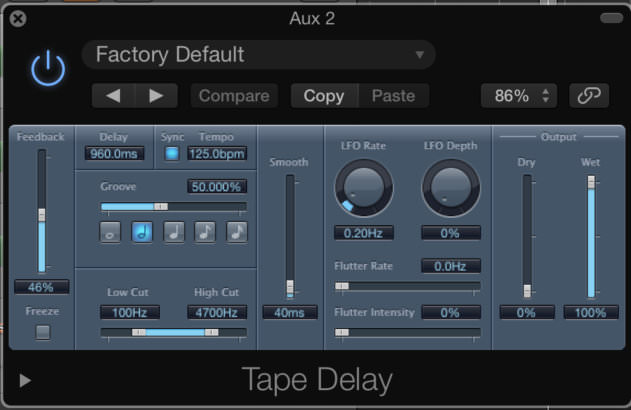The image size is (631, 410).
Task: Click the Flutter Rate slider handle
Action: [342, 286]
